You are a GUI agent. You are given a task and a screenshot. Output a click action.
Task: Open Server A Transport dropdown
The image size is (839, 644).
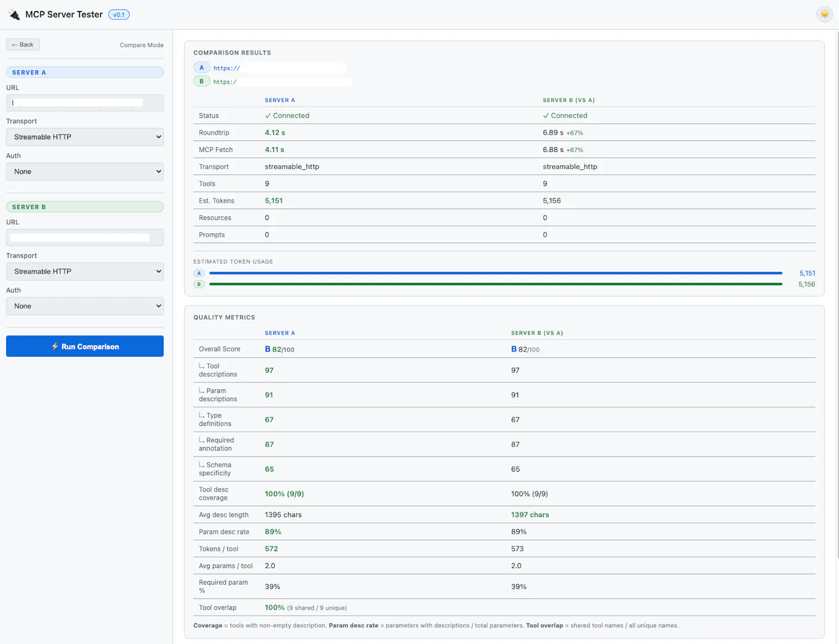point(85,137)
